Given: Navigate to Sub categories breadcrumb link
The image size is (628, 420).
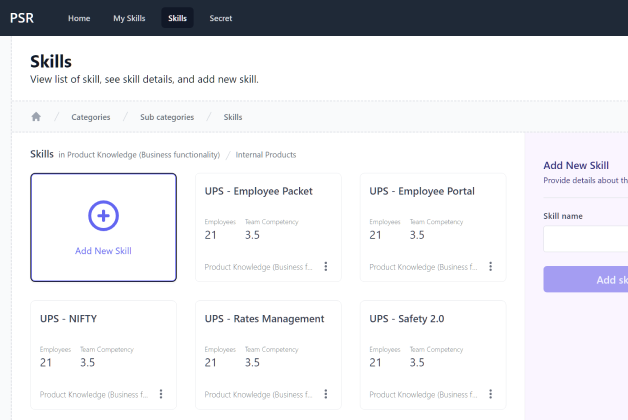Looking at the screenshot, I should pyautogui.click(x=167, y=117).
